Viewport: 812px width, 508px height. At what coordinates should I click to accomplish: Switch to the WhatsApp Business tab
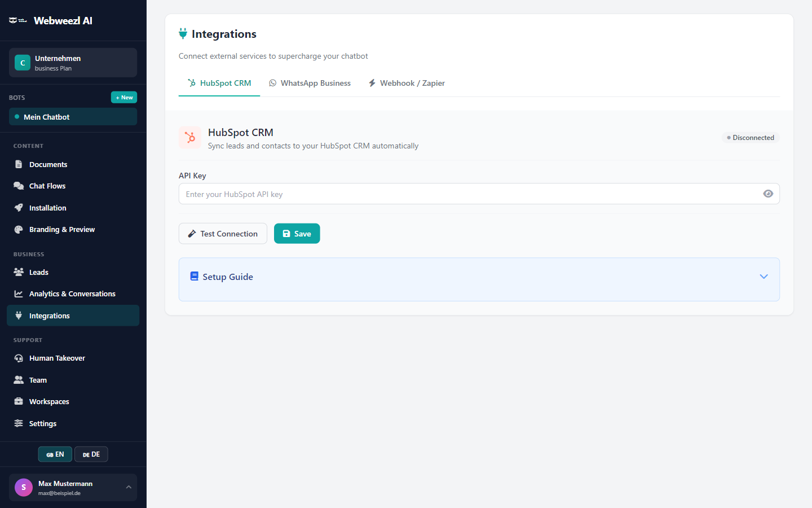[310, 83]
